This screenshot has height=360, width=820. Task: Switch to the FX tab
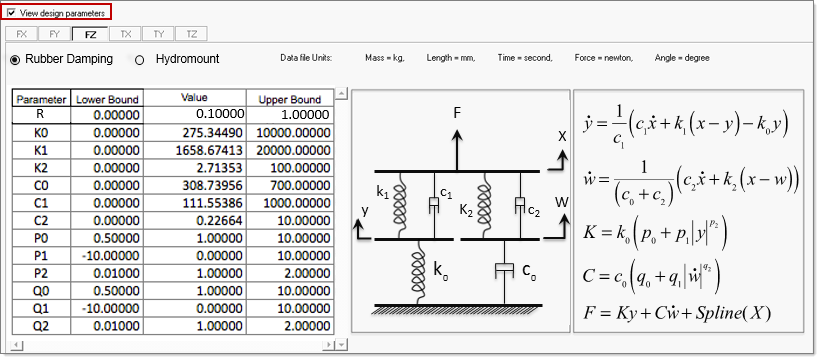tap(21, 34)
